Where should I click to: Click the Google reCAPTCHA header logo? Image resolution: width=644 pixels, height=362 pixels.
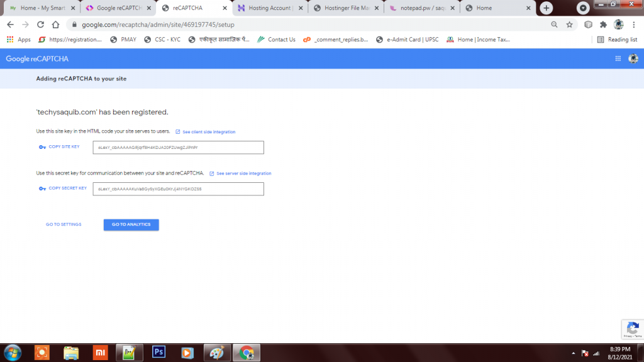coord(37,58)
